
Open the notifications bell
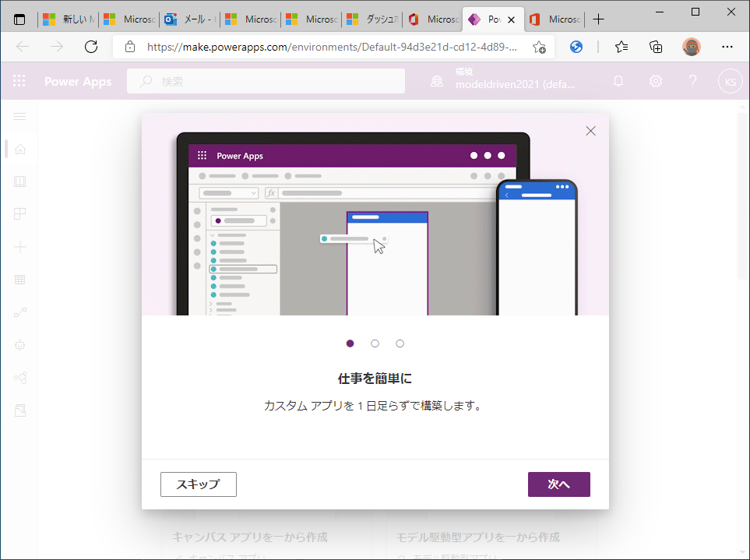(x=618, y=81)
